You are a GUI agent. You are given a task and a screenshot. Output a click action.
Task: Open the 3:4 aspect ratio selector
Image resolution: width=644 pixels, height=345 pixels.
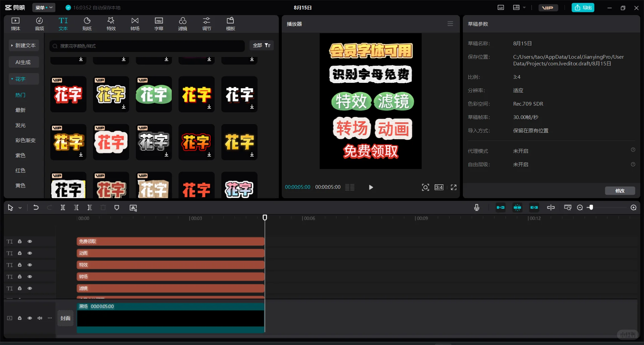[x=439, y=187]
